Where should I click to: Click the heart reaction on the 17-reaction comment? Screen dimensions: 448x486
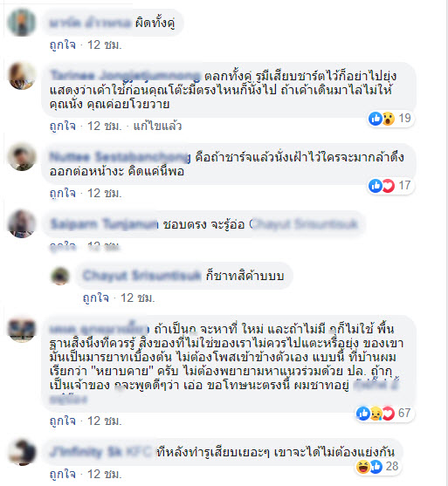coord(388,186)
